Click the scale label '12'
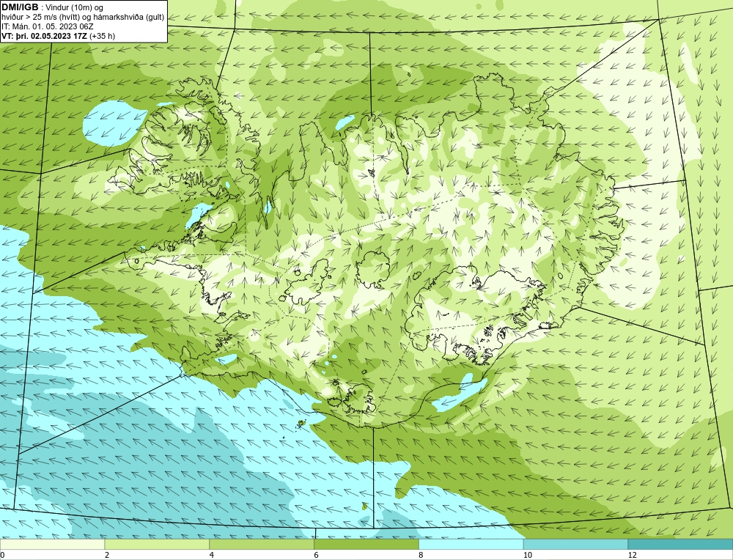The image size is (733, 560). pyautogui.click(x=633, y=555)
